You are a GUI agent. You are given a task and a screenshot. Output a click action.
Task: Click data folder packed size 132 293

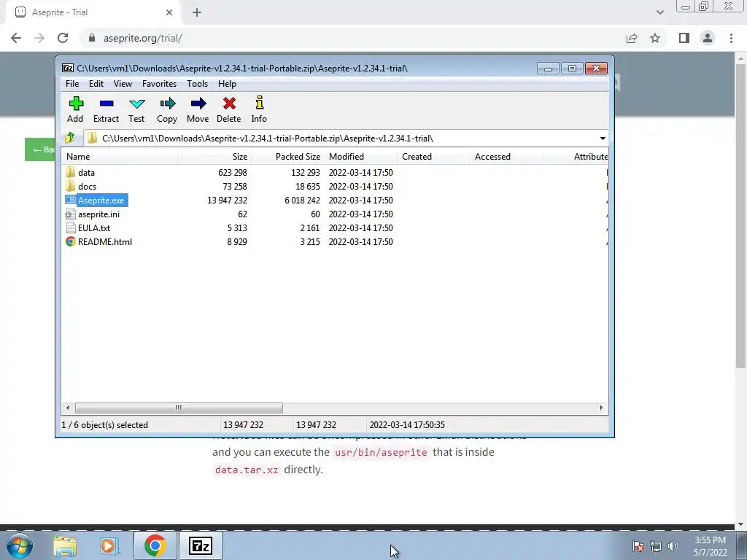tap(306, 172)
